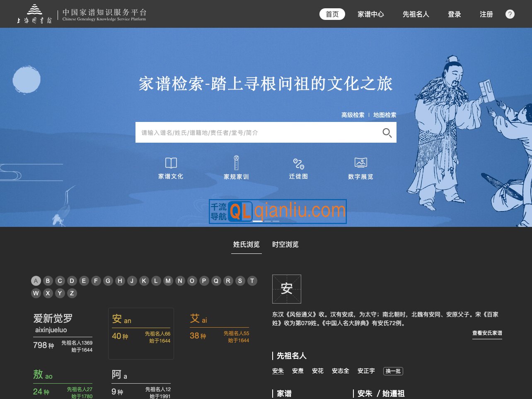Open the 高级检索 advanced search option
532x399 pixels.
[x=353, y=115]
